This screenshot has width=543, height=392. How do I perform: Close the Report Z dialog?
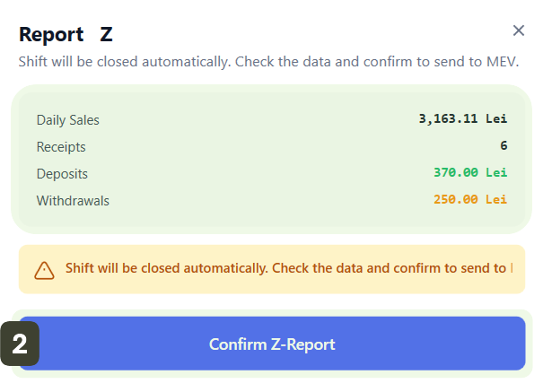[518, 30]
